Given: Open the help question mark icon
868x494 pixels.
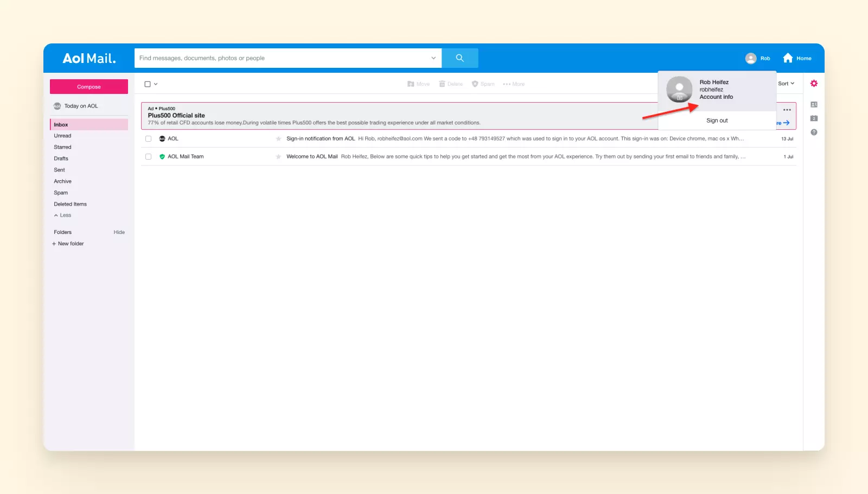Looking at the screenshot, I should tap(814, 132).
